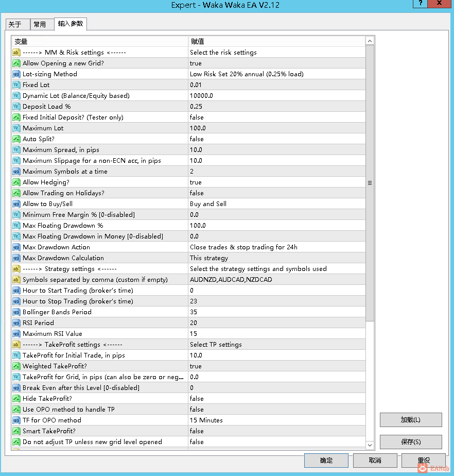Click the icon beside TF for OPO method
This screenshot has height=476, width=454.
click(16, 420)
